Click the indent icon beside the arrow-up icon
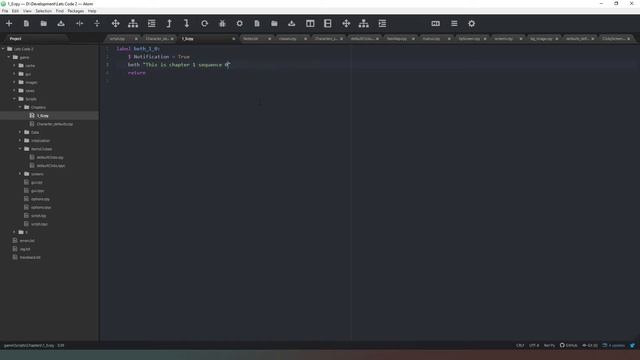Image resolution: width=640 pixels, height=360 pixels. 151,24
